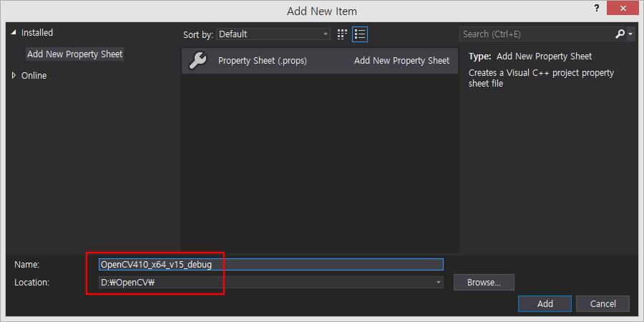
Task: Switch to medium icons list view
Action: (x=360, y=34)
